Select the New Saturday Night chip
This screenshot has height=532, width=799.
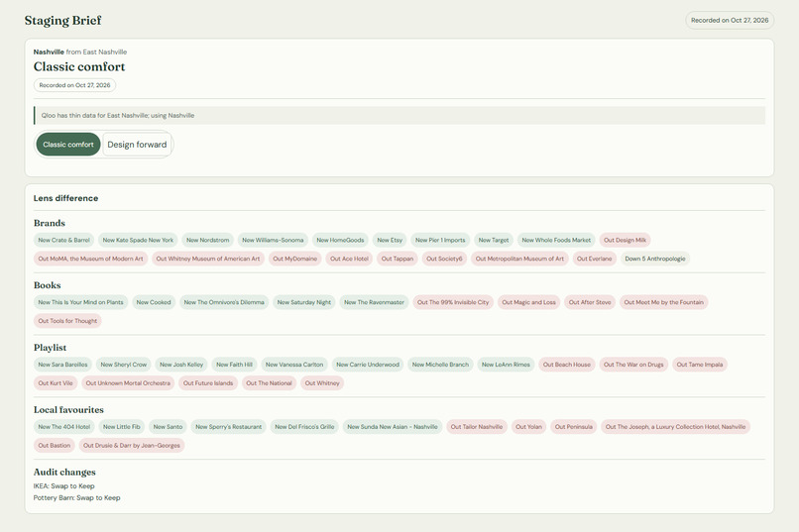click(304, 302)
